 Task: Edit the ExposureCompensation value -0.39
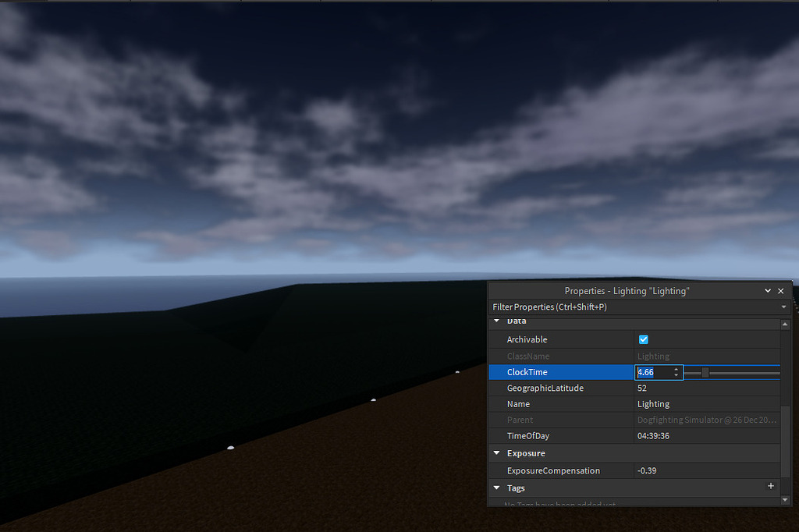point(649,470)
